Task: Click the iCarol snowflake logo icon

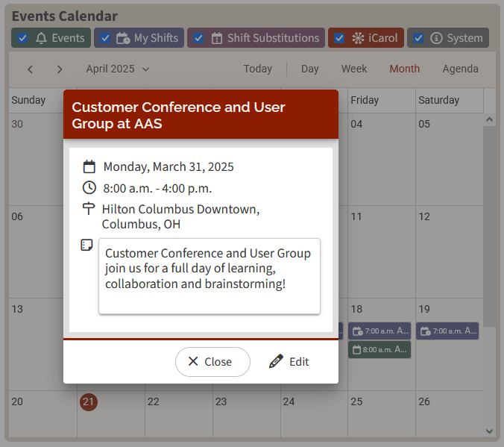Action: [x=358, y=38]
